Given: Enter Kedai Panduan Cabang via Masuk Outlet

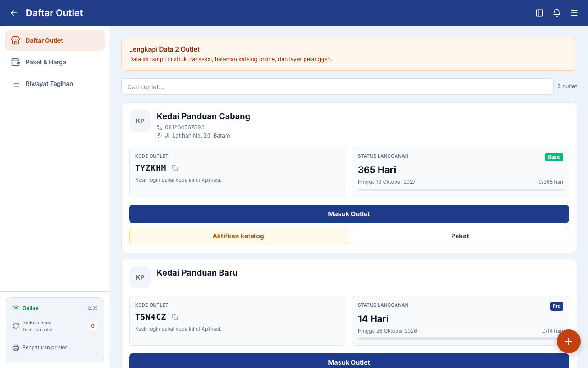Looking at the screenshot, I should pyautogui.click(x=349, y=214).
